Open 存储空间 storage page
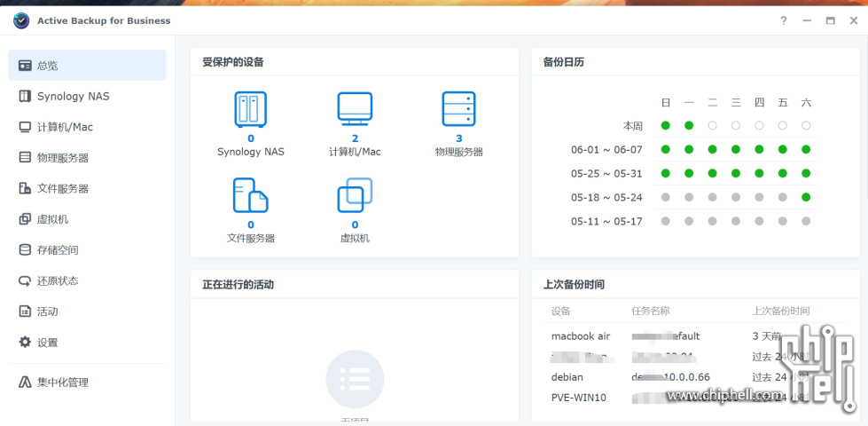Screen dimensions: 868x426 87,250
